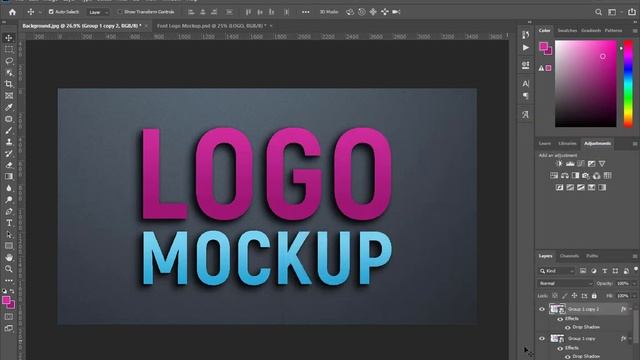The image size is (640, 360).
Task: Toggle Effects visibility under Group 1 copy 2
Action: (x=560, y=319)
